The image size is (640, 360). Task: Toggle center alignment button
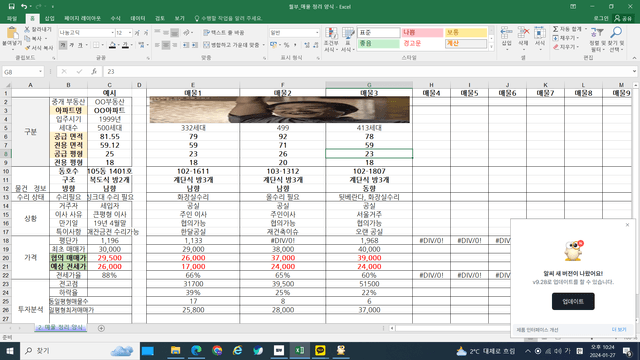coord(166,45)
